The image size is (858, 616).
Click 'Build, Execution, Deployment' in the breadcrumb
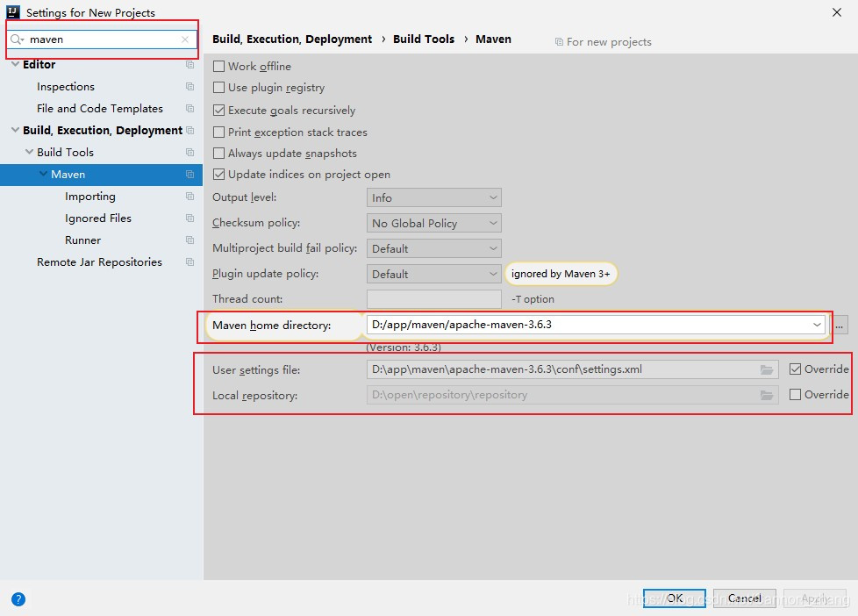(292, 39)
